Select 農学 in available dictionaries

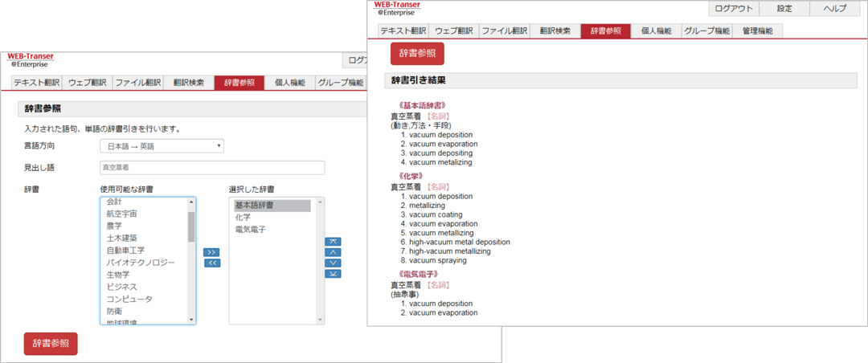114,226
